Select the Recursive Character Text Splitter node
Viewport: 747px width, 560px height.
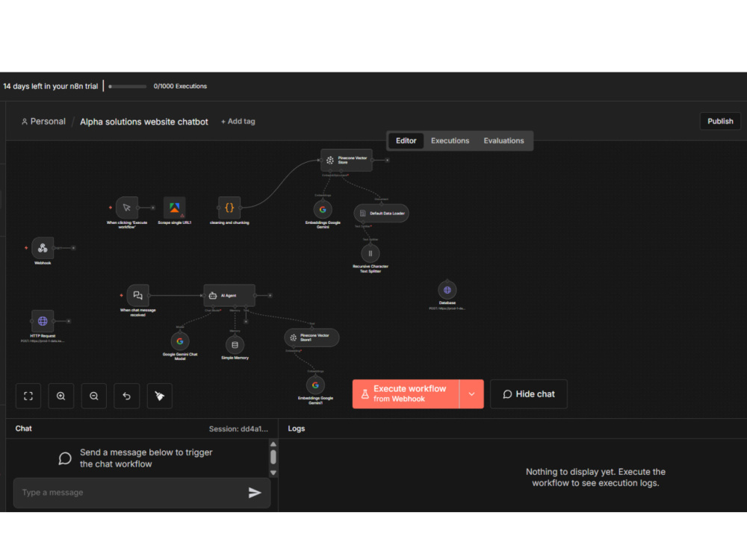coord(371,253)
